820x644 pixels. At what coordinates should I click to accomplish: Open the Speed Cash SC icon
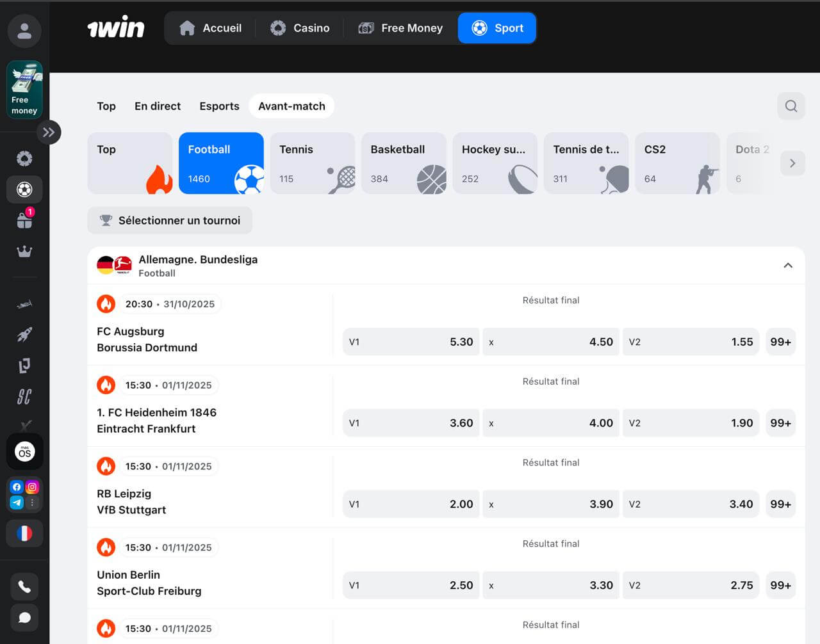pos(24,397)
